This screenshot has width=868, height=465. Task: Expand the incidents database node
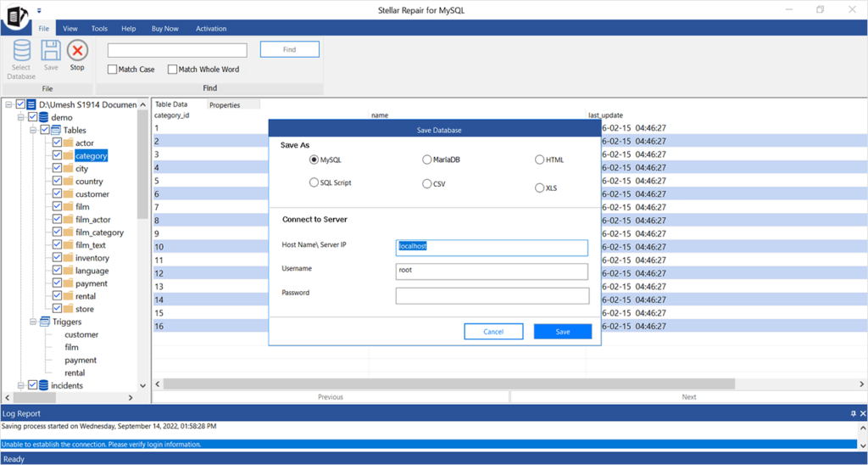[21, 385]
